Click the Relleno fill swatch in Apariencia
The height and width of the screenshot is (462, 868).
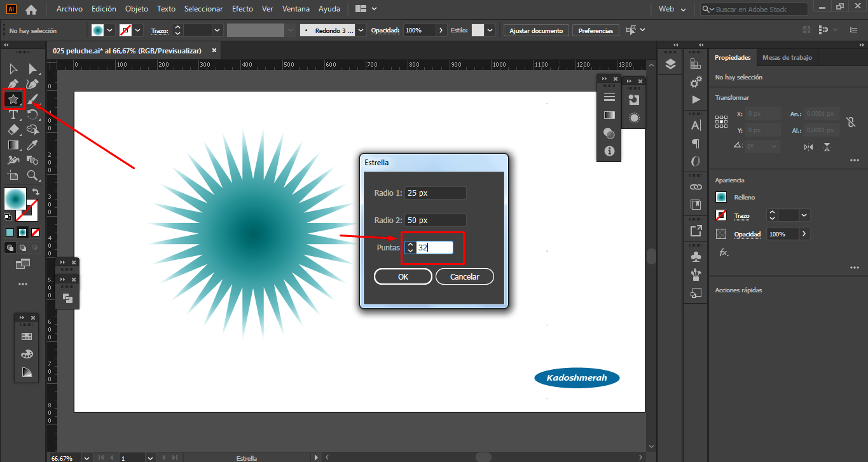721,197
